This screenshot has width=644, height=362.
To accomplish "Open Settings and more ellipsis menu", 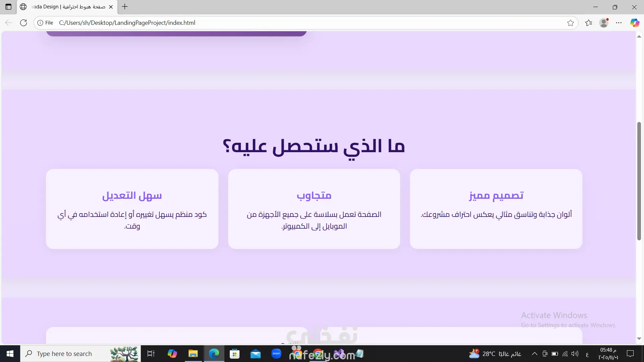I will coord(619,23).
